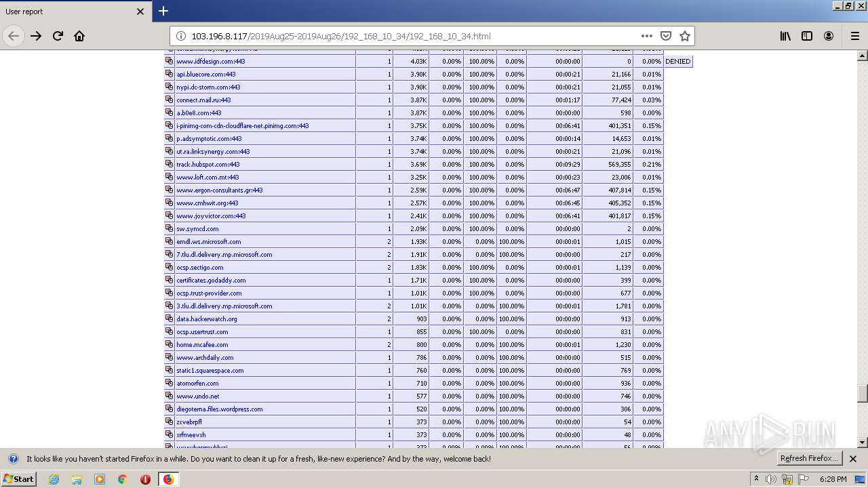868x488 pixels.
Task: Open link ocsp.usertrust.com
Action: click(202, 331)
